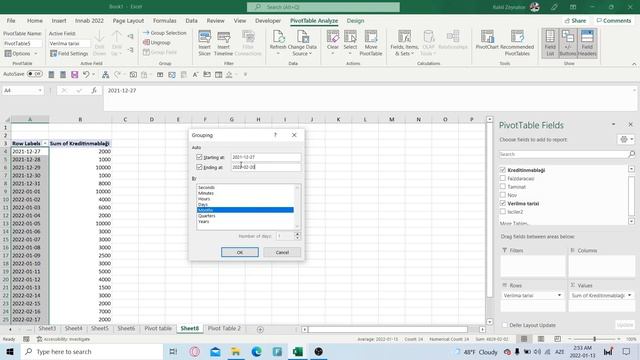Image resolution: width=640 pixels, height=360 pixels.
Task: Switch to Page Break Preview view
Action: [x=557, y=339]
